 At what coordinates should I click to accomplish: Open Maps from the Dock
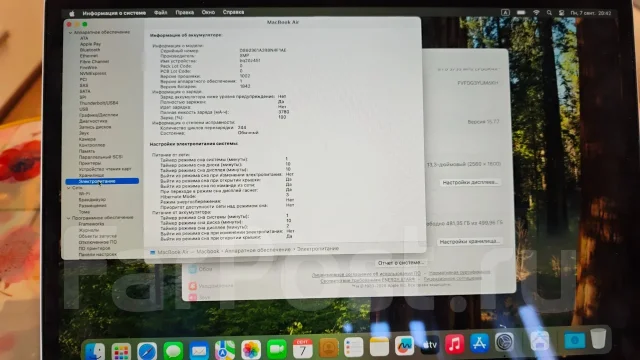coord(225,350)
